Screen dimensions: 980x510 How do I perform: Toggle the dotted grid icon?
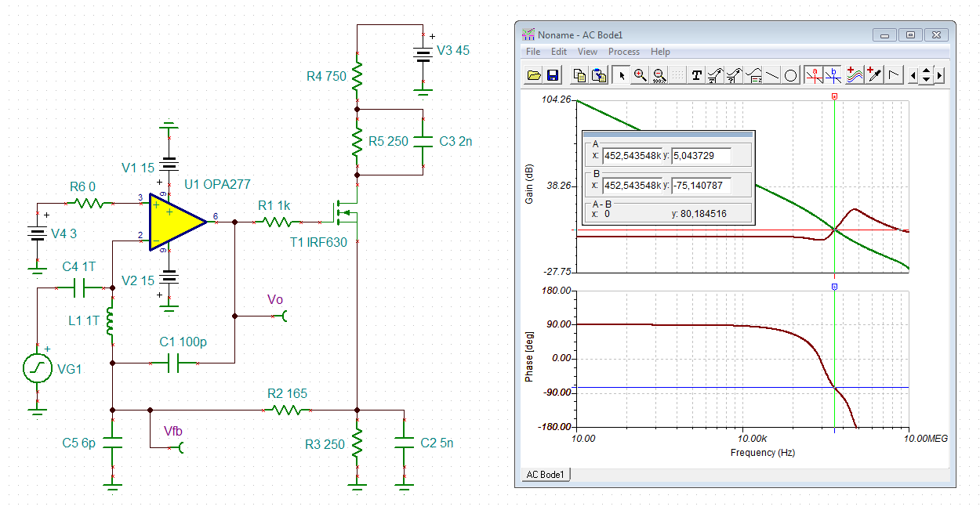[x=677, y=75]
